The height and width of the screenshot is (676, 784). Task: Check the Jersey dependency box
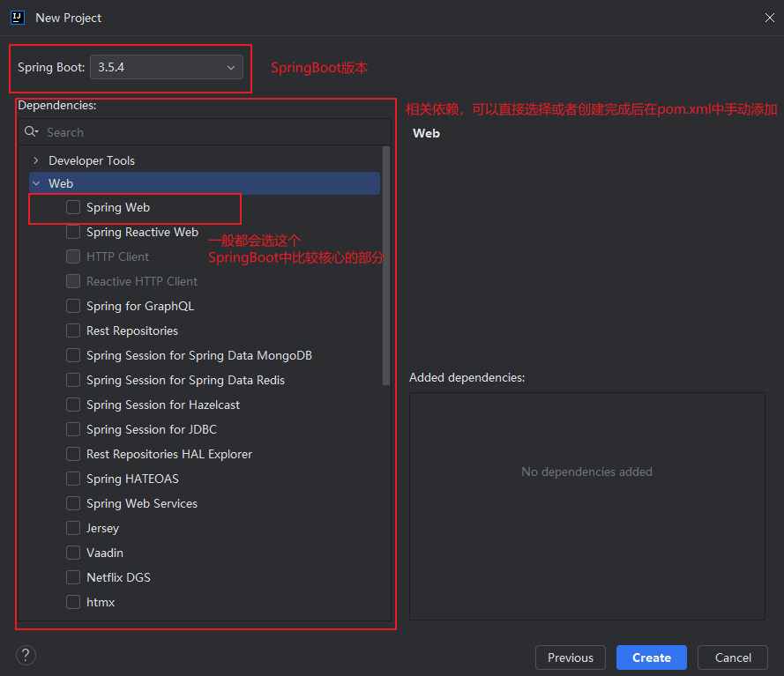[x=73, y=528]
